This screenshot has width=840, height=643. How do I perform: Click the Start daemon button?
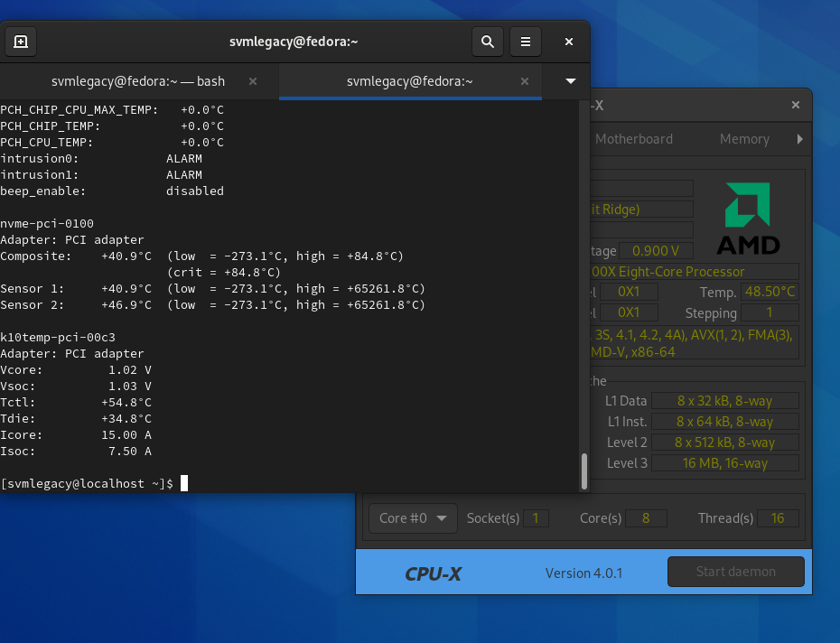(735, 571)
